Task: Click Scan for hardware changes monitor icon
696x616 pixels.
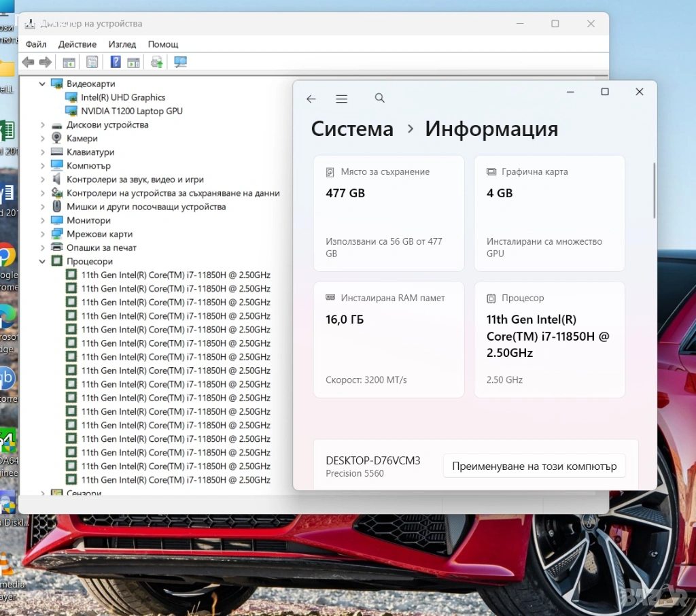Action: (x=180, y=63)
